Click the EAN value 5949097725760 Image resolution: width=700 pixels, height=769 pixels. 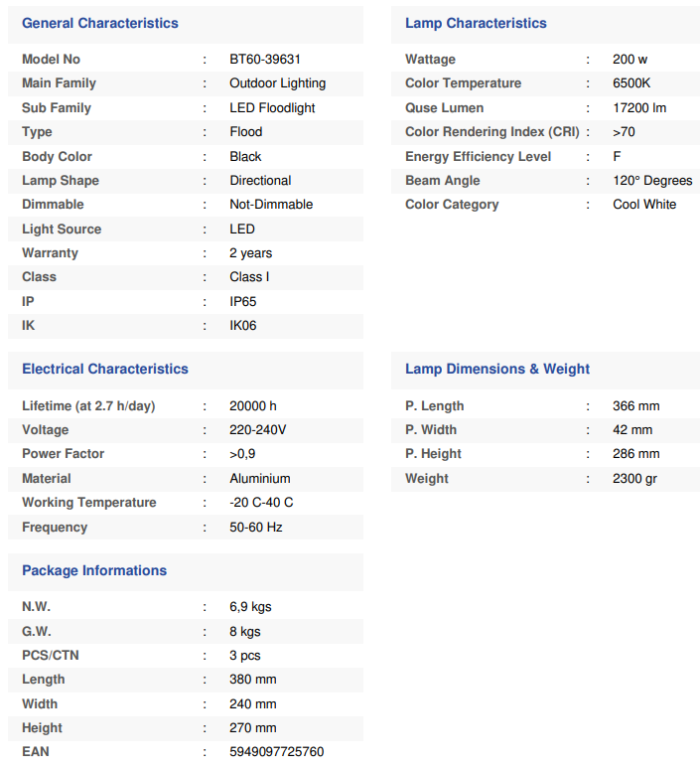tap(276, 751)
